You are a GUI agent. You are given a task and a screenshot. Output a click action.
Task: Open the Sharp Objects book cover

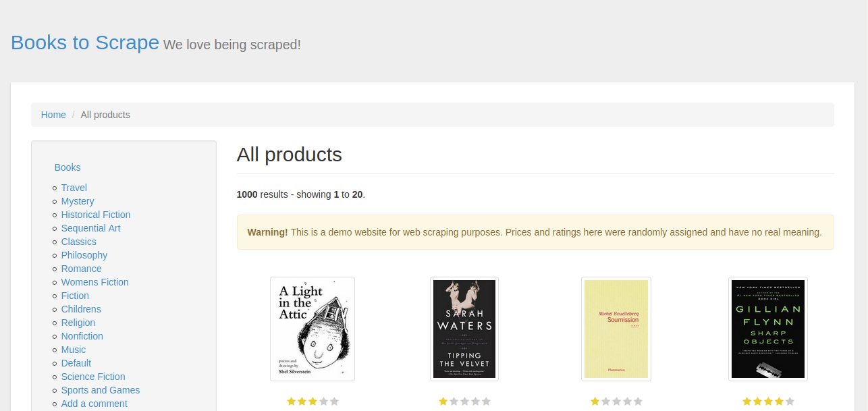(767, 329)
